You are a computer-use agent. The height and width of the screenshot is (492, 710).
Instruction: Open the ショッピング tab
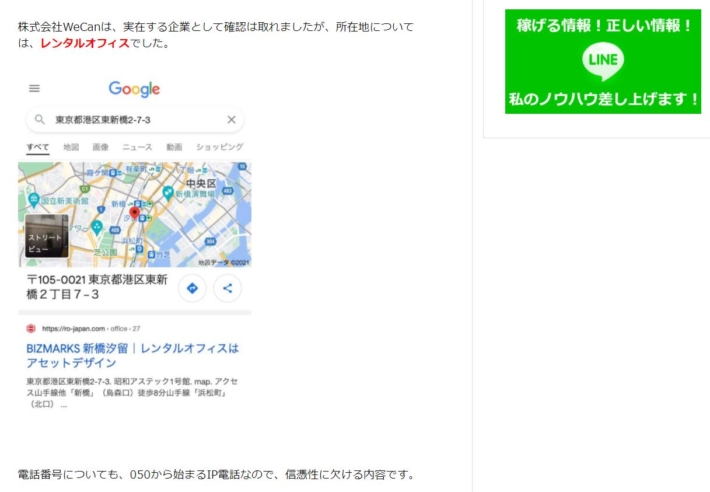[x=220, y=147]
